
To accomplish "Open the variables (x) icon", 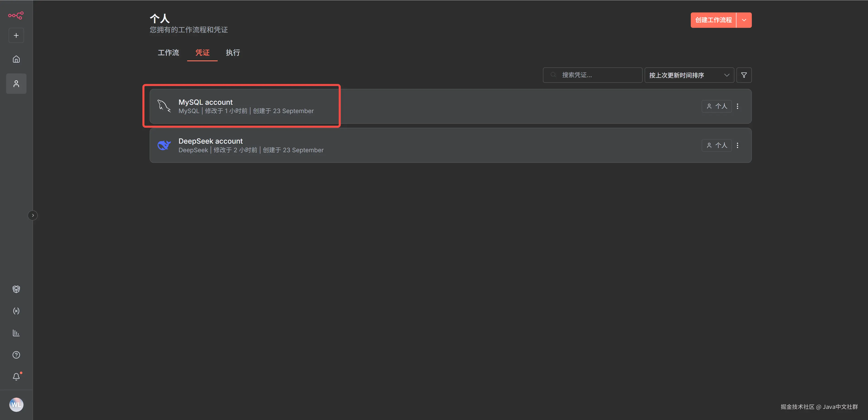I will point(16,311).
